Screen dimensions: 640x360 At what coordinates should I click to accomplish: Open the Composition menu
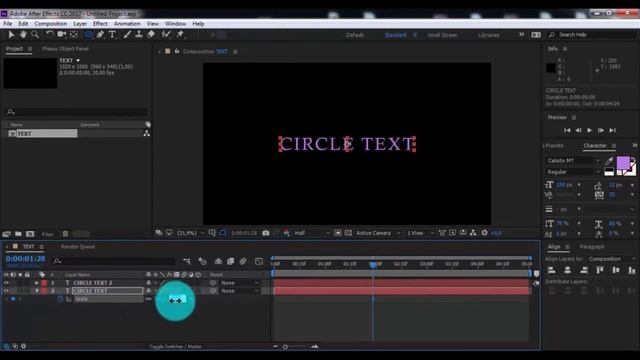51,24
